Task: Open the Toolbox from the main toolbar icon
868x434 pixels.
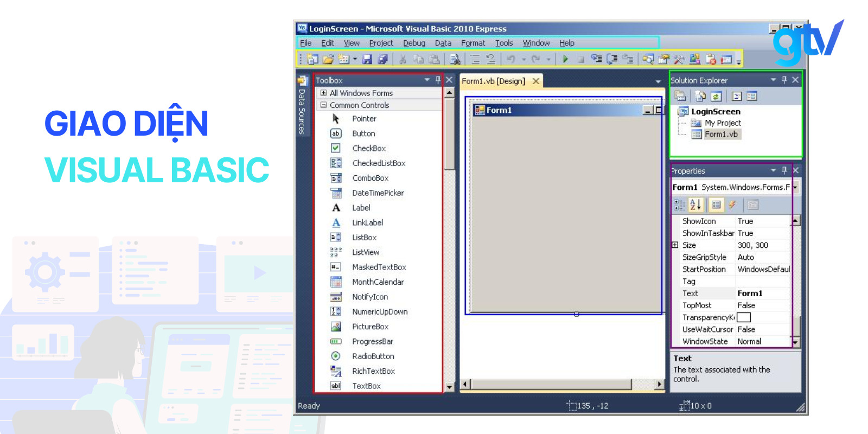Action: pos(679,59)
